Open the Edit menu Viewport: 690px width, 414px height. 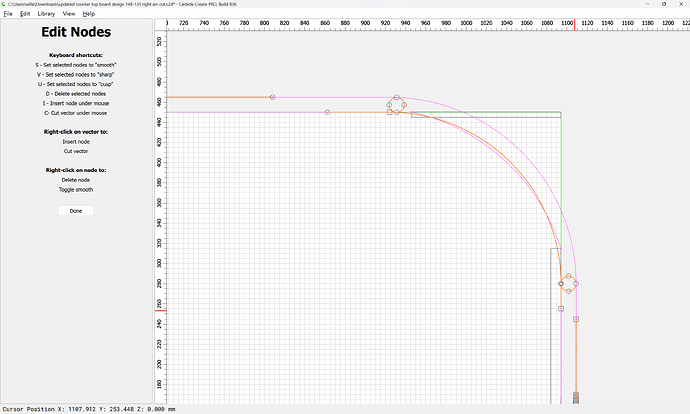point(24,14)
